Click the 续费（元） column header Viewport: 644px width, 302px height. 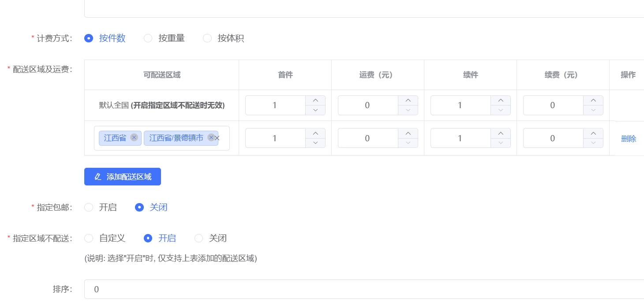click(x=563, y=75)
